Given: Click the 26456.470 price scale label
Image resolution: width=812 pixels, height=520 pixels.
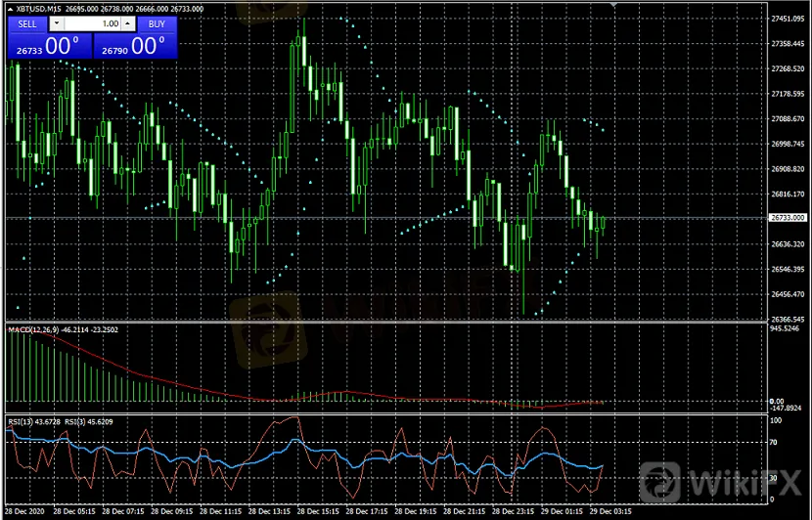Looking at the screenshot, I should (789, 294).
